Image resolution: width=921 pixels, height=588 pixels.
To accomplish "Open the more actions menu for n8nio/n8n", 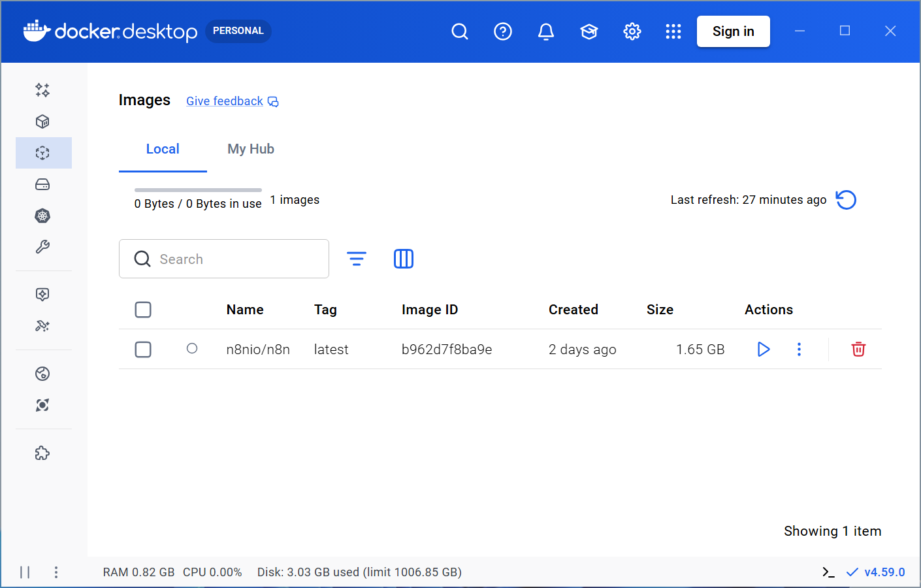I will pyautogui.click(x=799, y=349).
